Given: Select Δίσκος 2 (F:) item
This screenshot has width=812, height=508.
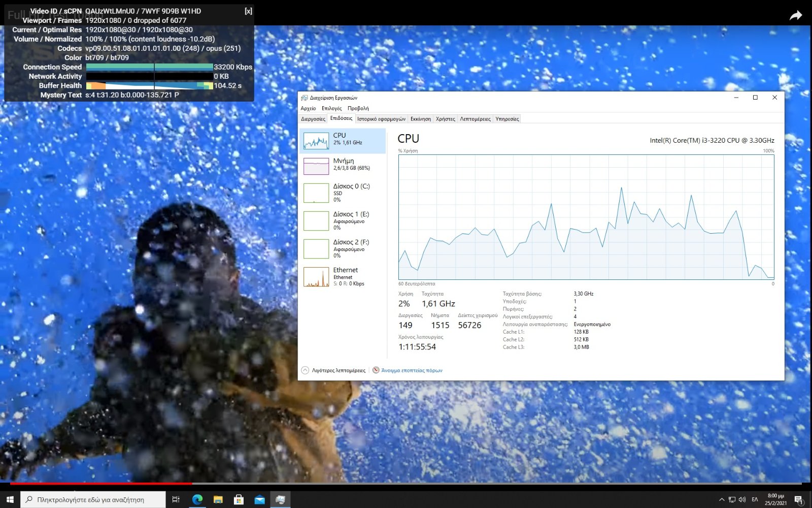Looking at the screenshot, I should 343,249.
